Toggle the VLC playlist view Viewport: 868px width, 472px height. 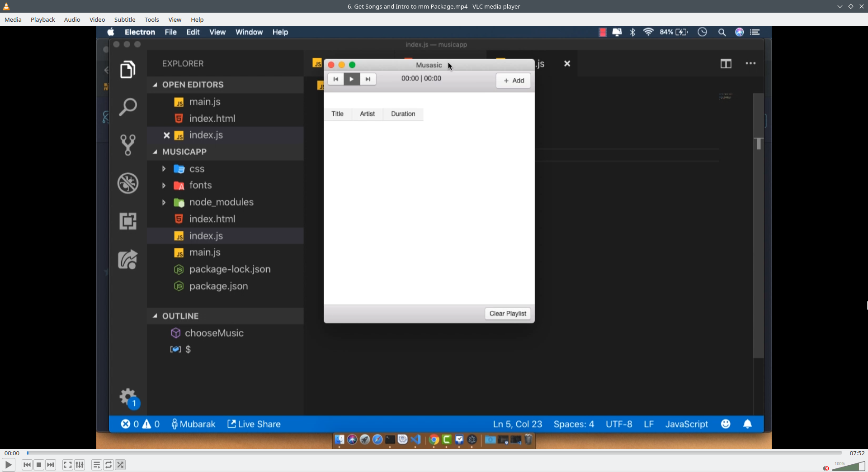97,465
